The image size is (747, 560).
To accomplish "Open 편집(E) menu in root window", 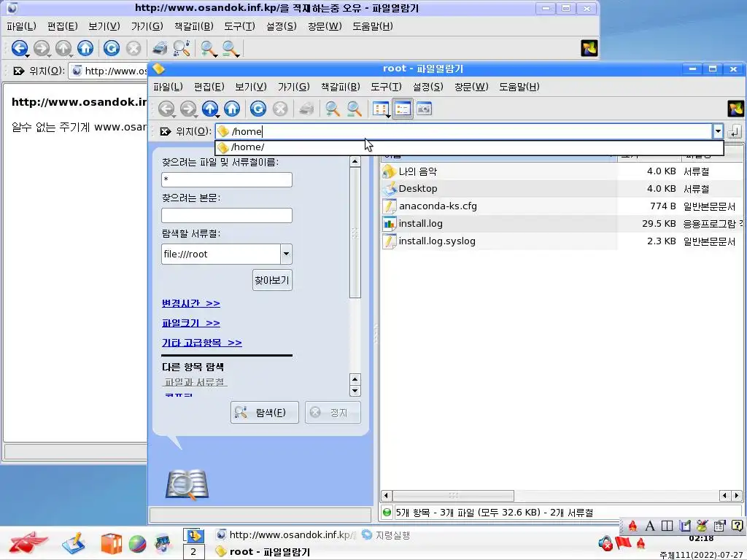I will (x=209, y=87).
